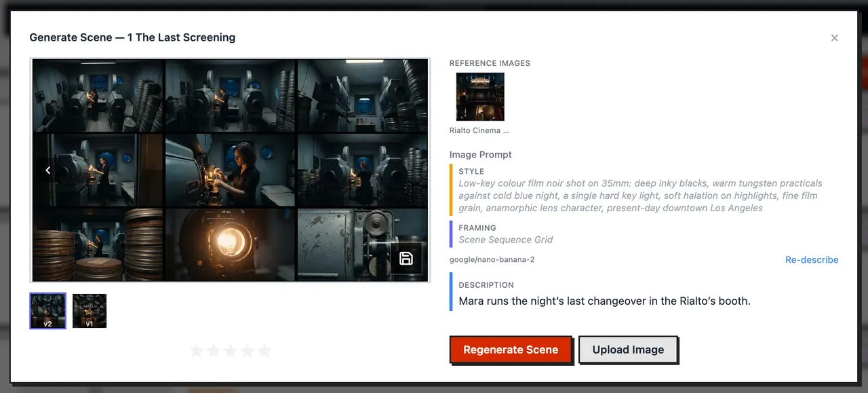
Task: Click the REFERENCE IMAGES heading
Action: click(x=490, y=63)
